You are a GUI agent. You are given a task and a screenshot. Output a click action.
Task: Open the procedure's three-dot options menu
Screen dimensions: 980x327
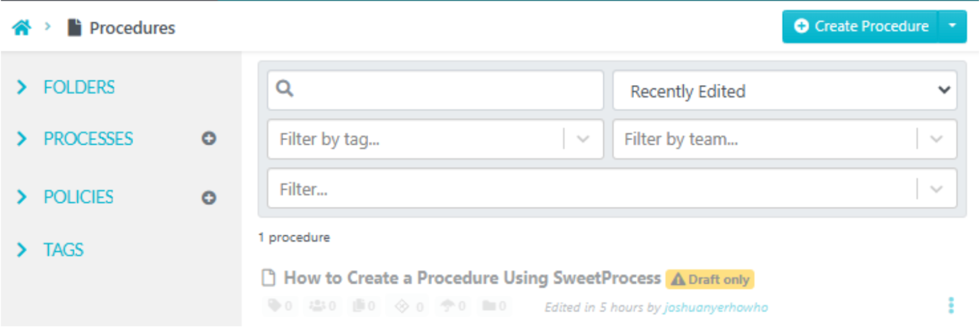tap(951, 305)
